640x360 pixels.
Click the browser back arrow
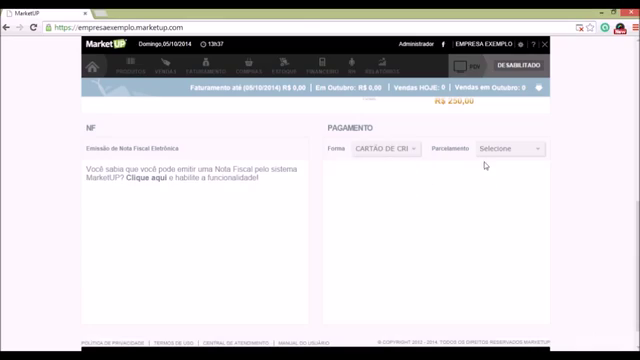pos(6,27)
